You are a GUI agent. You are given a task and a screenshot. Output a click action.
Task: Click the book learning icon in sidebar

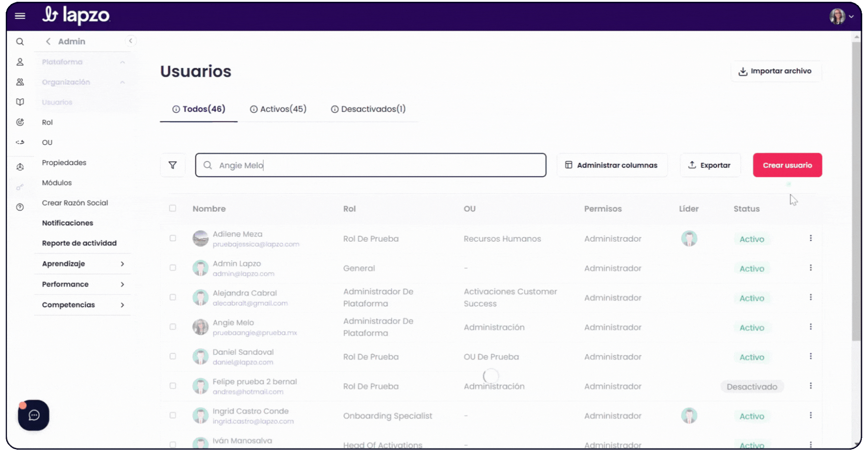[x=20, y=102]
